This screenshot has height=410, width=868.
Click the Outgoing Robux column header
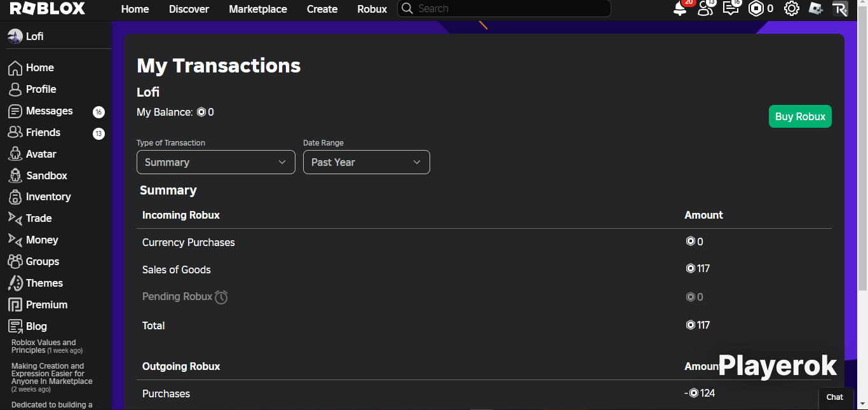[x=181, y=366]
